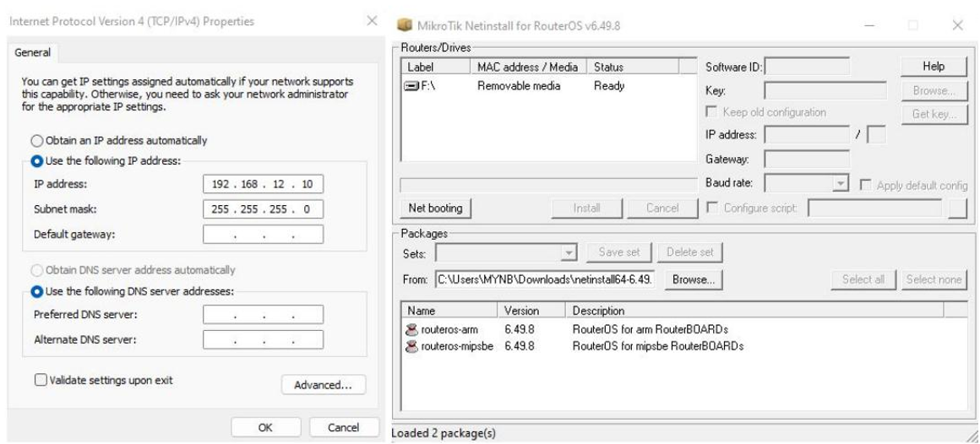Open the Baud rate dropdown
980x444 pixels.
click(x=842, y=184)
